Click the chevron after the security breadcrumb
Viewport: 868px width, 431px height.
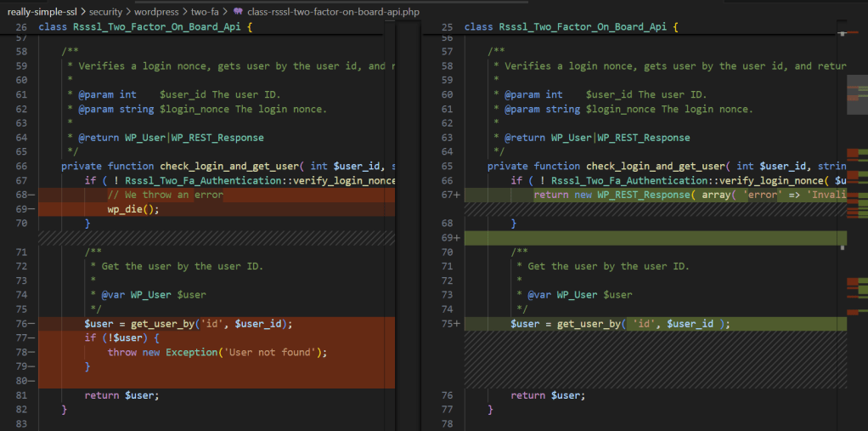128,13
